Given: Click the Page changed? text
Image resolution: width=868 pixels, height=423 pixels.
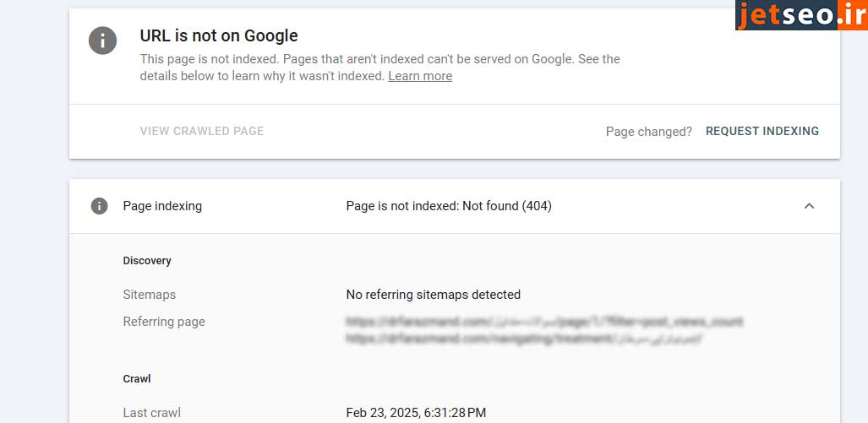Looking at the screenshot, I should pos(648,131).
